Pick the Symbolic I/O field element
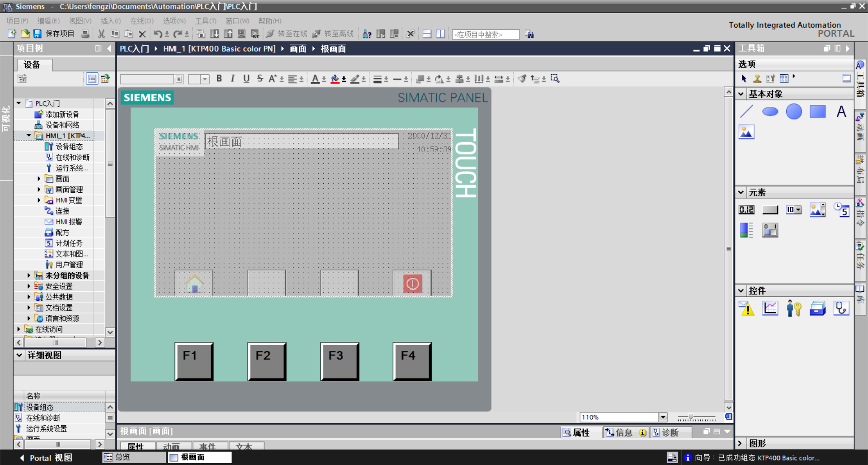 pos(794,209)
